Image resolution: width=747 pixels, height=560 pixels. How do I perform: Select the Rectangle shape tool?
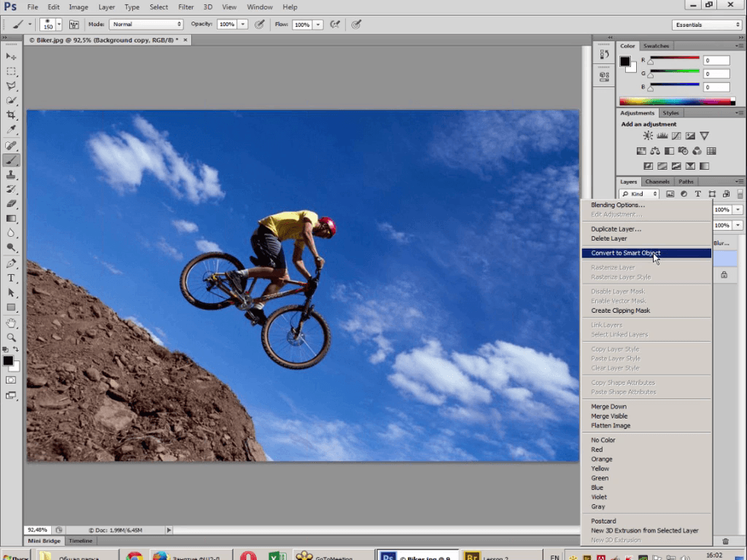click(11, 308)
